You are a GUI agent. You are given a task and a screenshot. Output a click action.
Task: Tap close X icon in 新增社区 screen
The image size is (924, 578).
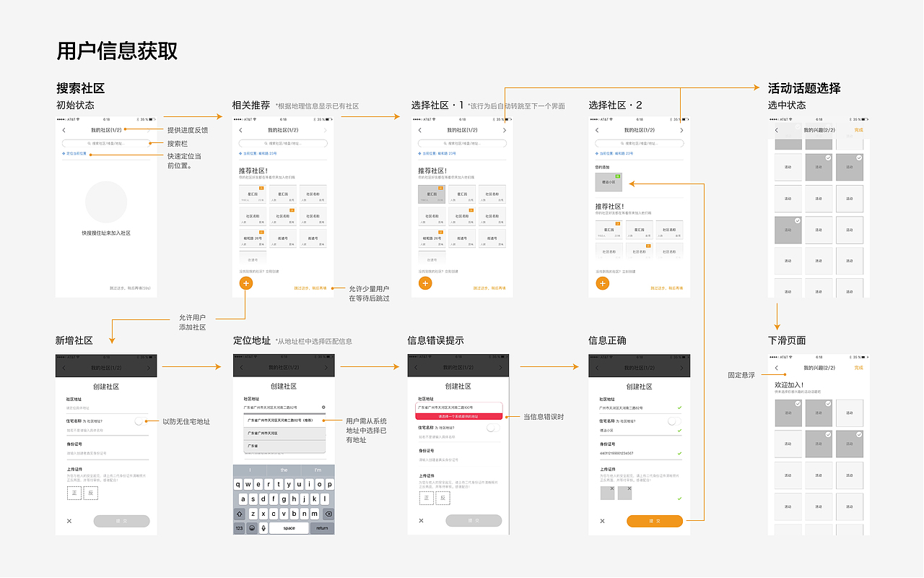click(69, 521)
